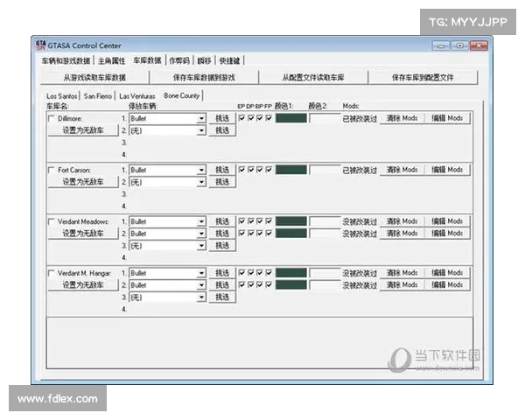525x420 pixels.
Task: Open Verdant Meadows slot 1 vehicle dropdown
Action: coord(201,221)
